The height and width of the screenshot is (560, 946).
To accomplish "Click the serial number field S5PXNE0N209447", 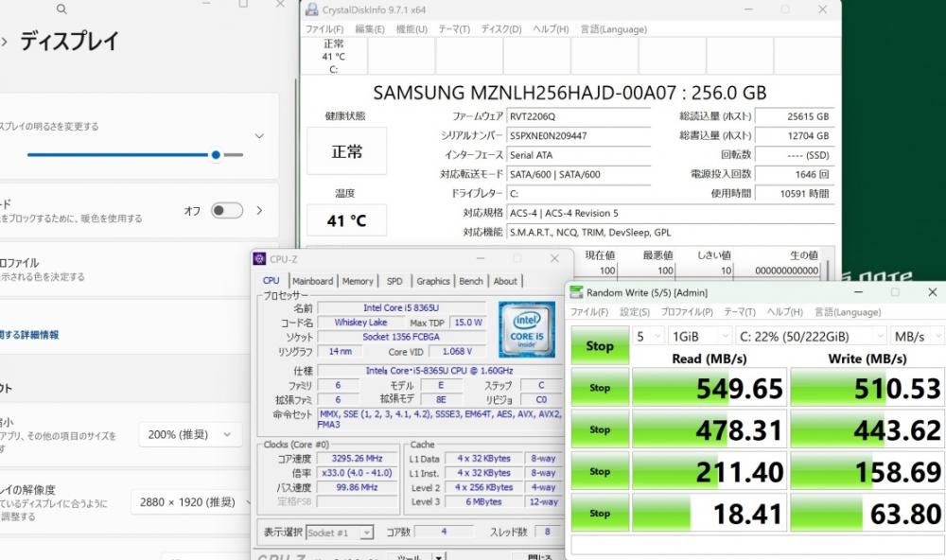I will [x=579, y=136].
